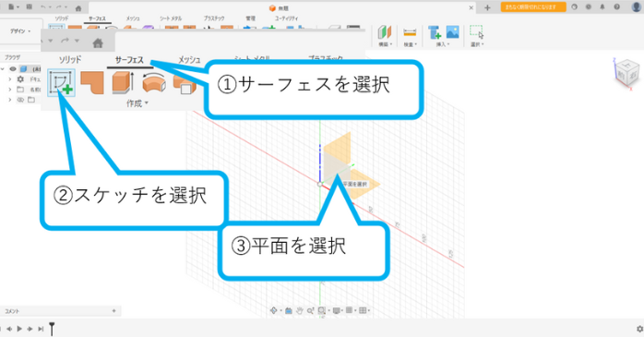Click the Insert Derive icon with plus
Viewport: 644px width, 337px height.
435,32
